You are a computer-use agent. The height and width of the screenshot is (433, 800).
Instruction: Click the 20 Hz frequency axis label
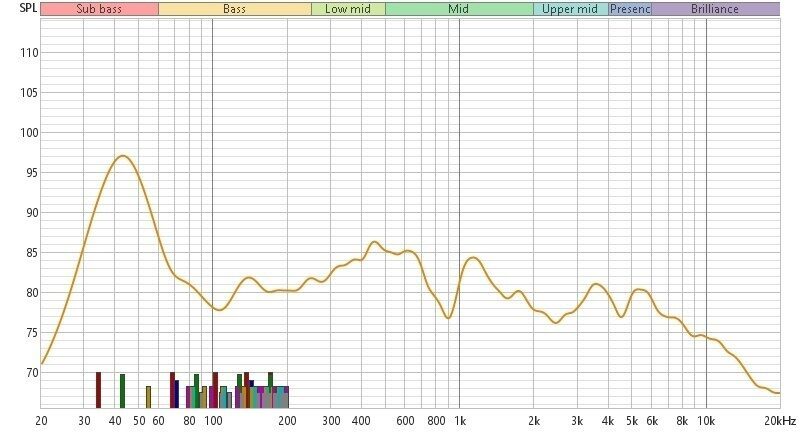(x=41, y=421)
